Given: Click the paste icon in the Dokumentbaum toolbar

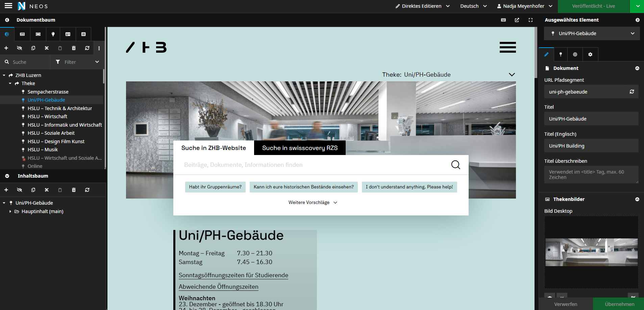Looking at the screenshot, I should [x=60, y=48].
